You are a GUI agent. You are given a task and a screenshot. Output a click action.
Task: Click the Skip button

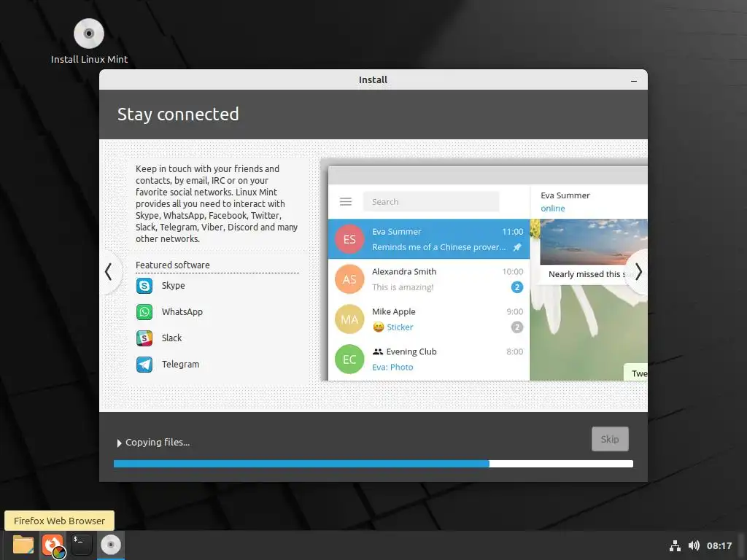[610, 439]
